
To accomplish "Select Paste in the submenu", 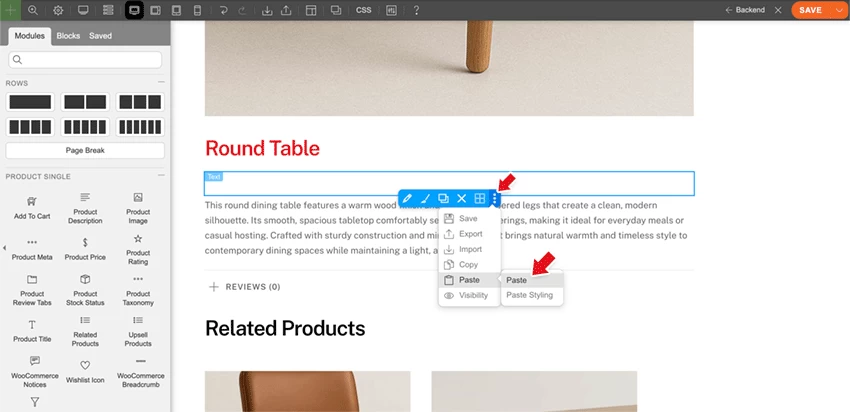I will pos(532,280).
